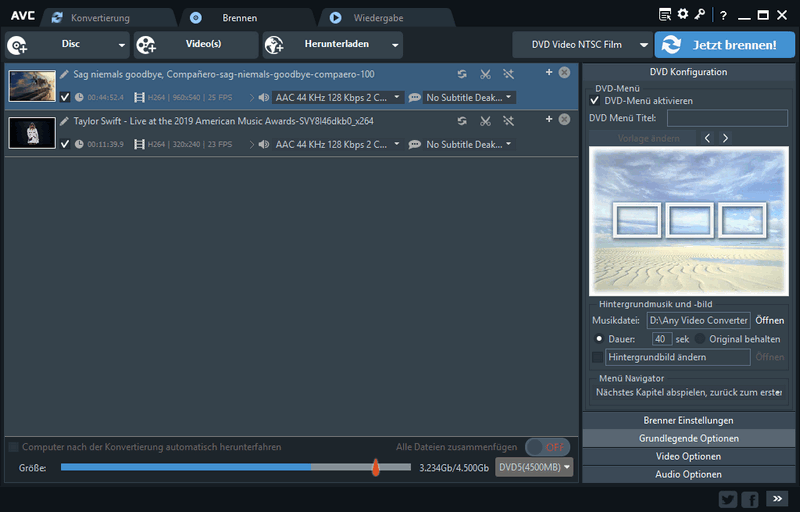
Task: Open DVD5(4500MB) disc size dropdown
Action: pyautogui.click(x=534, y=467)
